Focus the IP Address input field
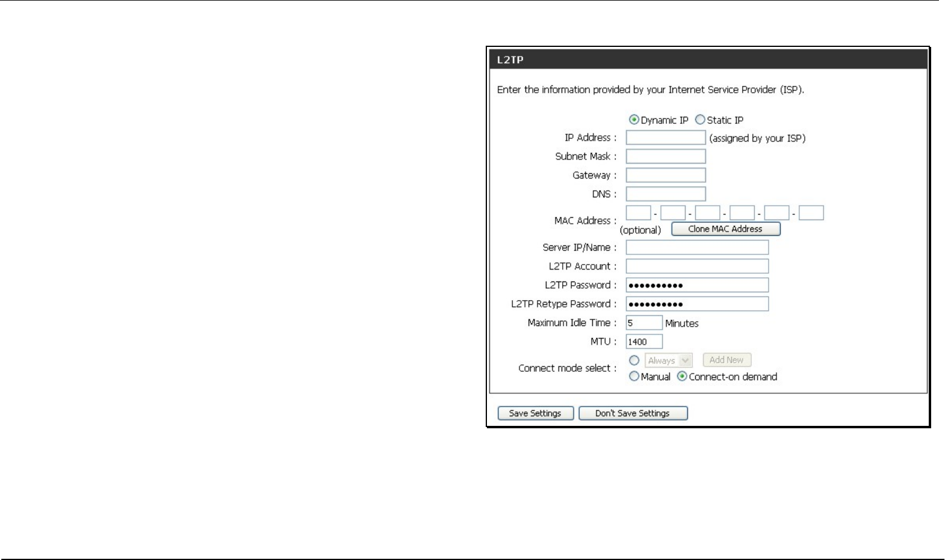This screenshot has width=945, height=560. click(666, 138)
